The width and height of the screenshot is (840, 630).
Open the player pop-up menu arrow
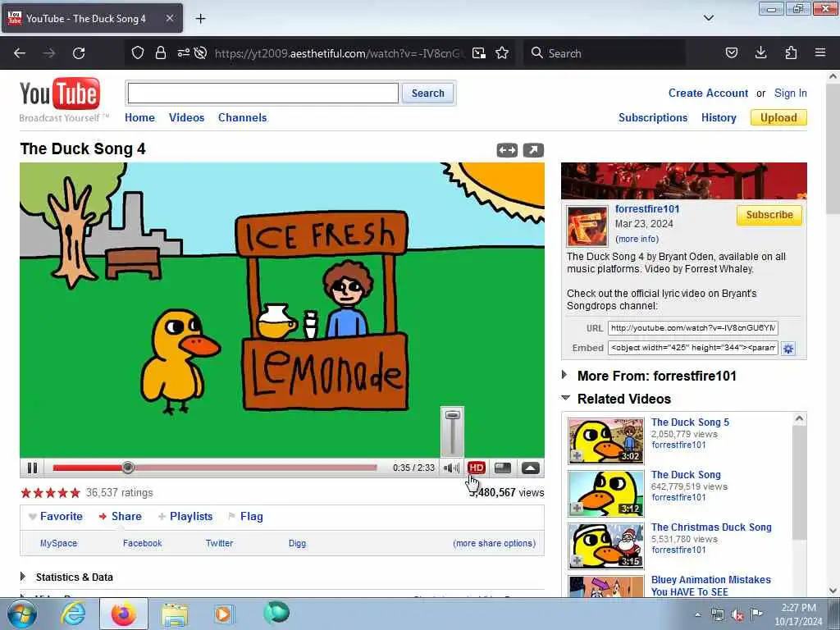coord(531,468)
